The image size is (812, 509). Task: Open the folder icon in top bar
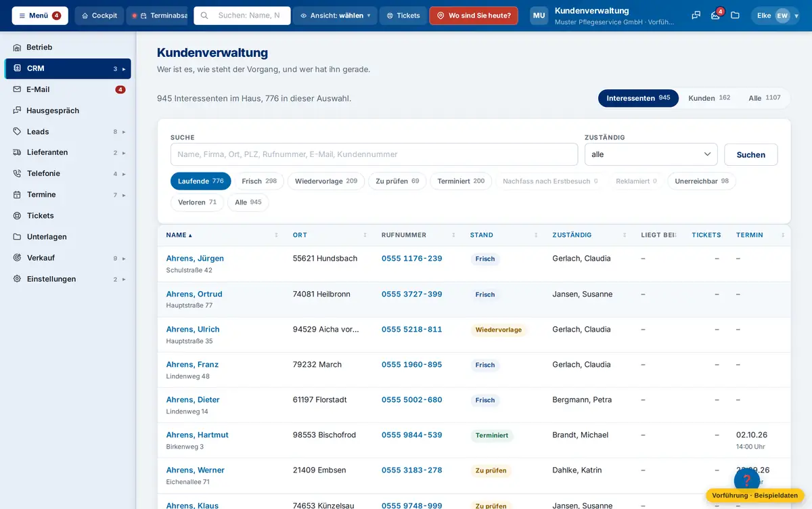[735, 16]
